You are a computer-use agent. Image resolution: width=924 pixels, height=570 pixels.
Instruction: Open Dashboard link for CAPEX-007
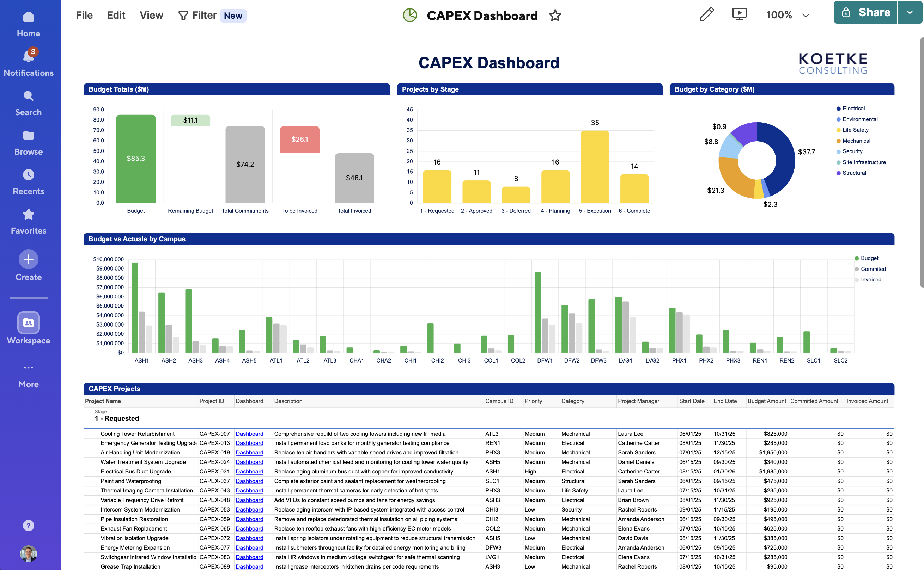point(249,434)
